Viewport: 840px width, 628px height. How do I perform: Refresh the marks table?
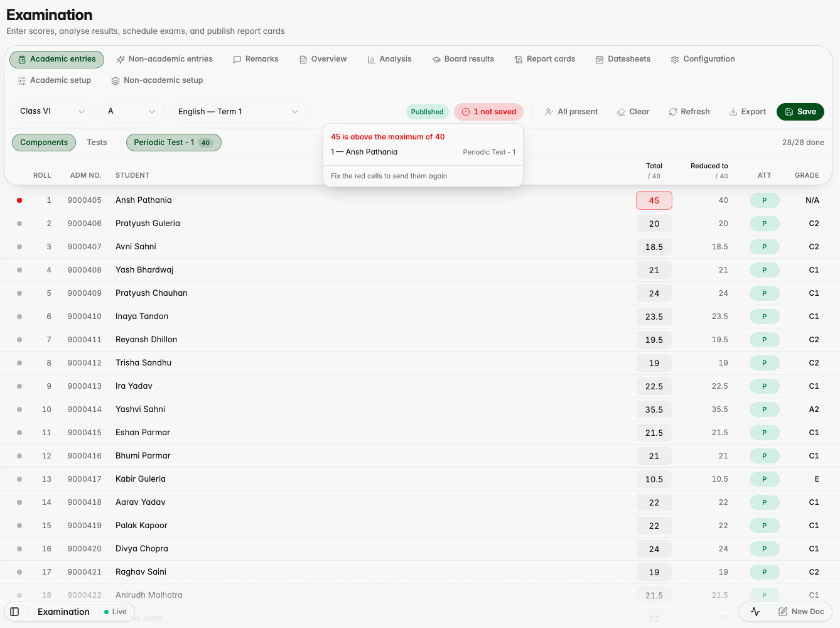(689, 112)
